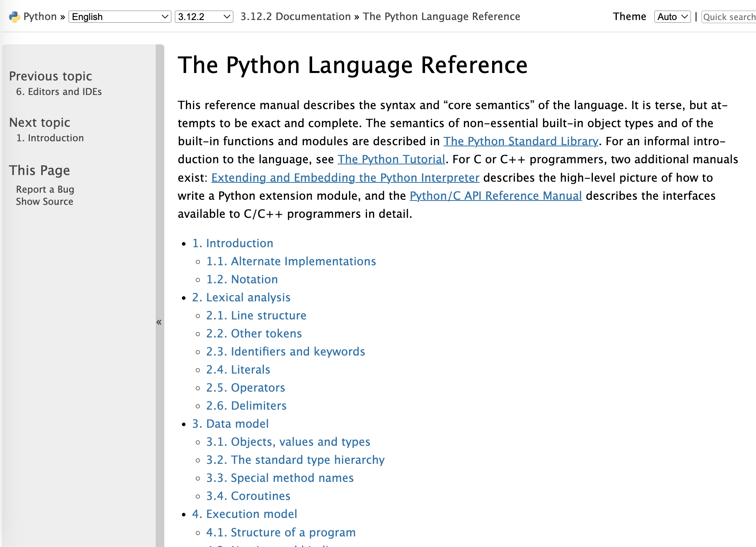Open the Theme dropdown set to Auto
The width and height of the screenshot is (756, 547).
click(672, 17)
